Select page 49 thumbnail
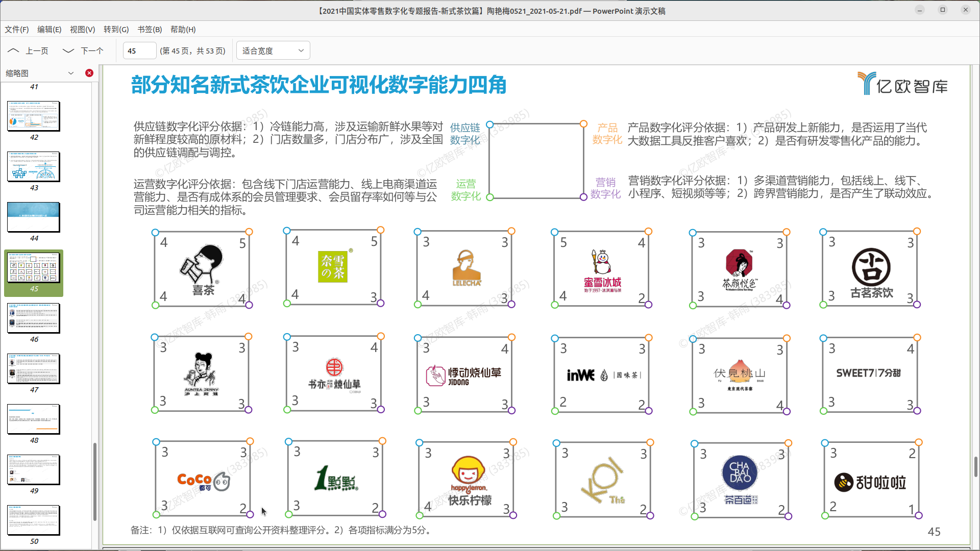The width and height of the screenshot is (980, 551). pos(34,469)
